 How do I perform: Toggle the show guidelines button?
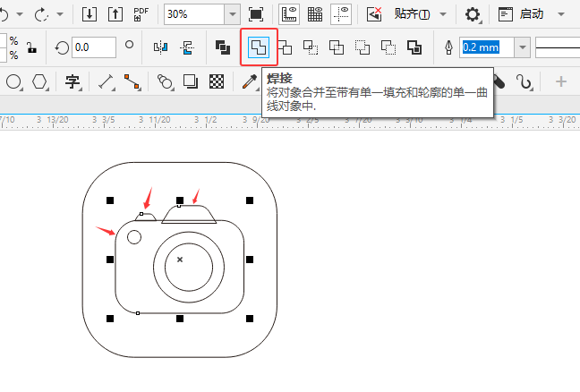[x=341, y=14]
